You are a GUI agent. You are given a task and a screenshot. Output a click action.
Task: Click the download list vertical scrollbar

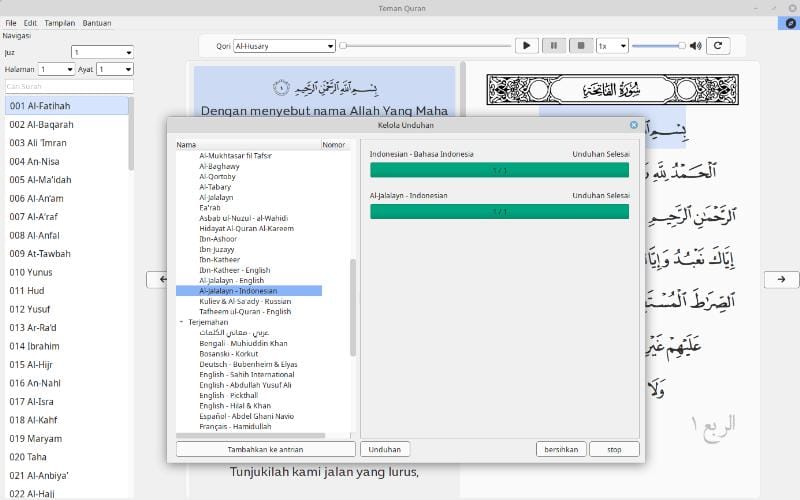tap(353, 308)
